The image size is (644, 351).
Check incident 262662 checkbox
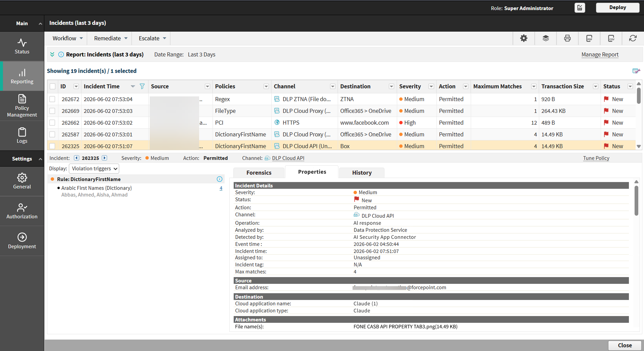coord(52,123)
